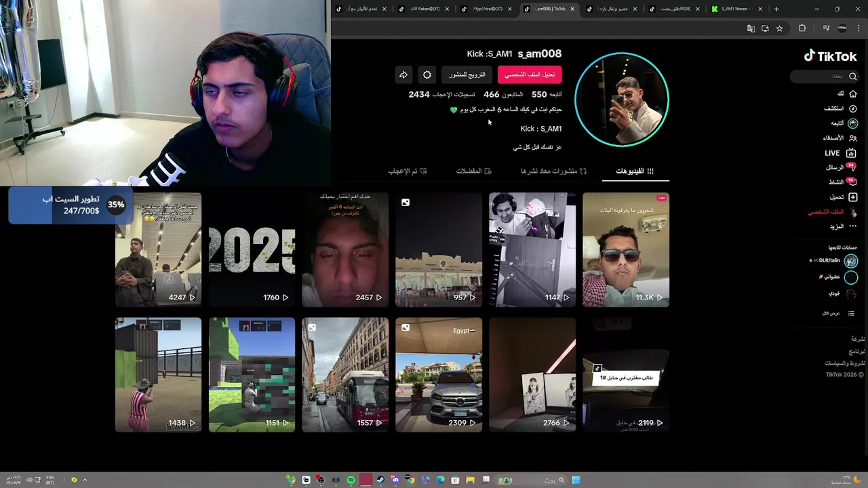Image resolution: width=868 pixels, height=488 pixels.
Task: Open the Following avatar icon
Action: pos(853,123)
